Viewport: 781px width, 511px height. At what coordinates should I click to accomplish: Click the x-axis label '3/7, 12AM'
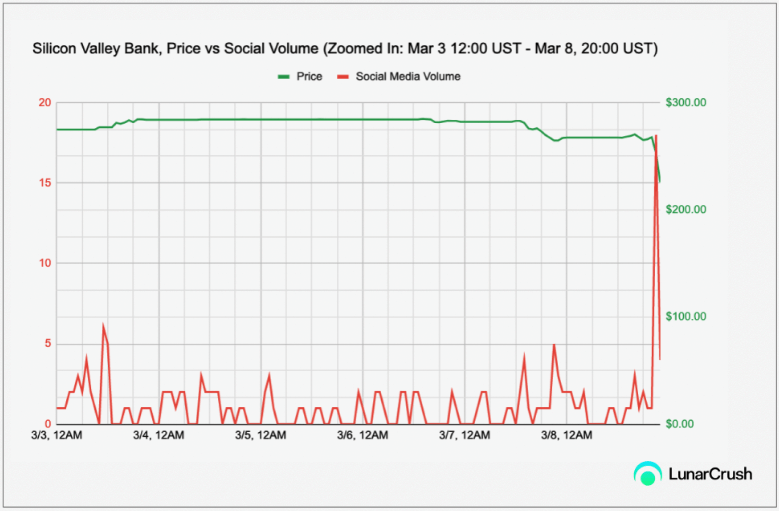tap(465, 435)
